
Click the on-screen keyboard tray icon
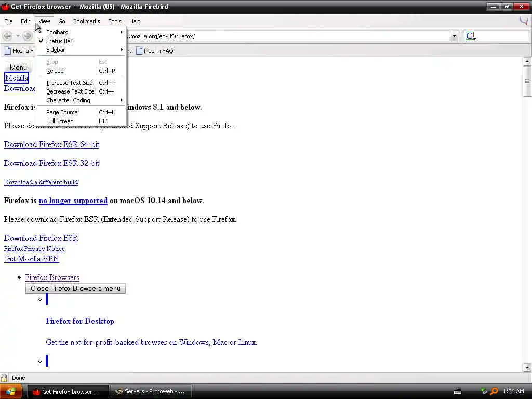pyautogui.click(x=458, y=392)
